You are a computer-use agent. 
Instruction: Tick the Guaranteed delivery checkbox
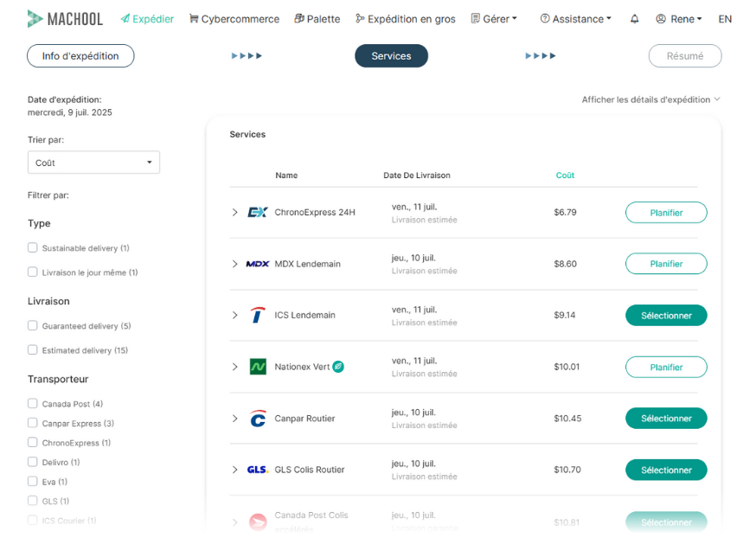[32, 325]
